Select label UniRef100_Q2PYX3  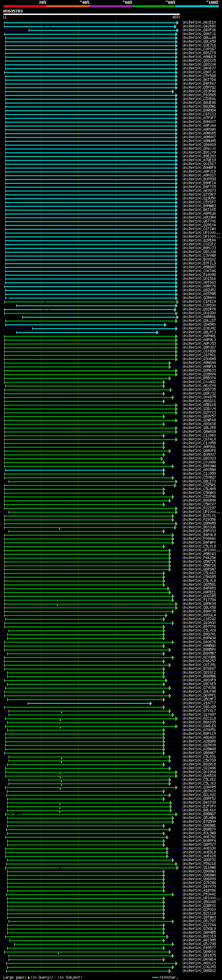[199, 413]
